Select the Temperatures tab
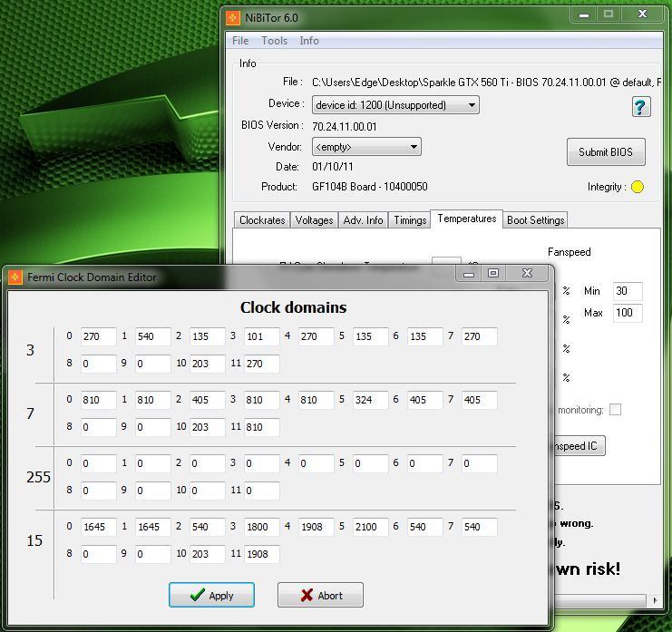Viewport: 672px width, 632px height. pyautogui.click(x=467, y=219)
